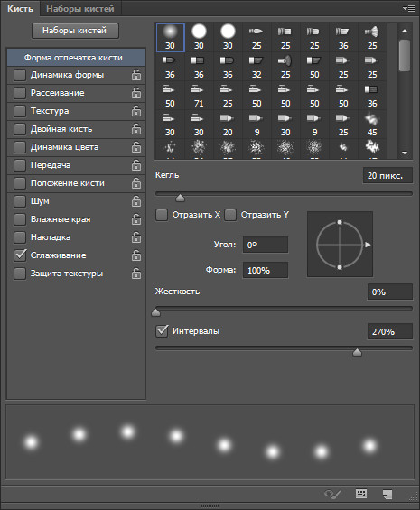Click the Жесткость slider handle
The width and height of the screenshot is (420, 510).
click(x=156, y=312)
